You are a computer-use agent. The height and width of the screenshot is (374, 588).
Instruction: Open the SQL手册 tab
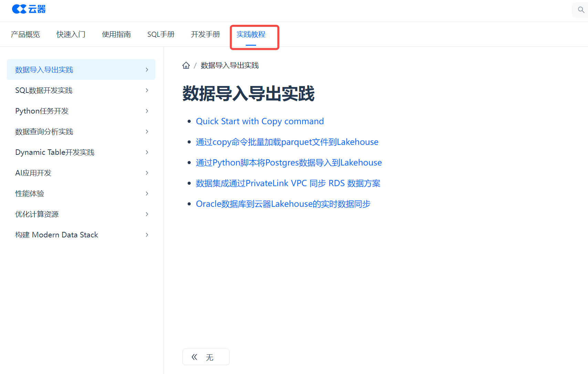pyautogui.click(x=161, y=34)
